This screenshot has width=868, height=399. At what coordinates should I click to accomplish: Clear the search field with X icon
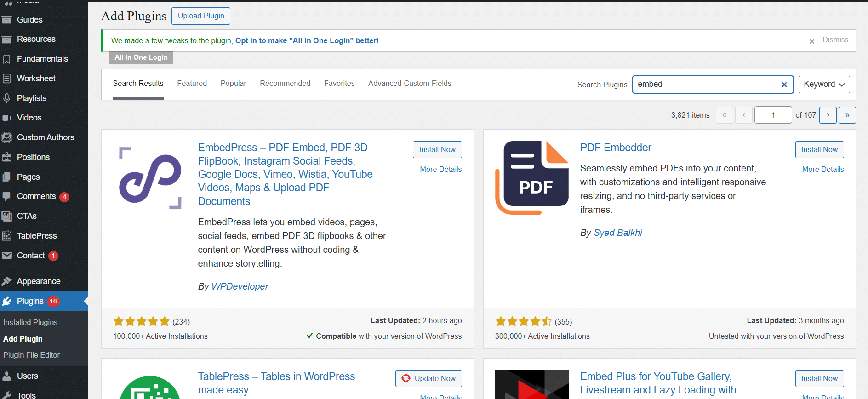pos(784,85)
